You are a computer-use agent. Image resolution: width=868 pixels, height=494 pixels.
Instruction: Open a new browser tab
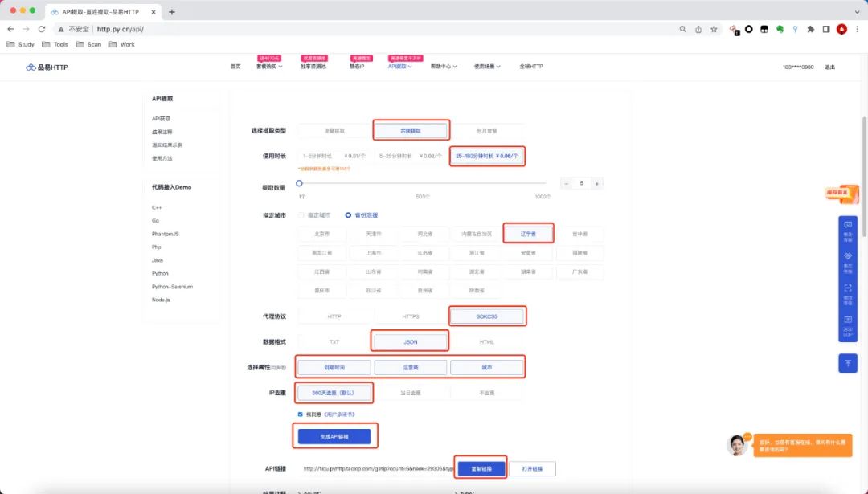click(172, 11)
